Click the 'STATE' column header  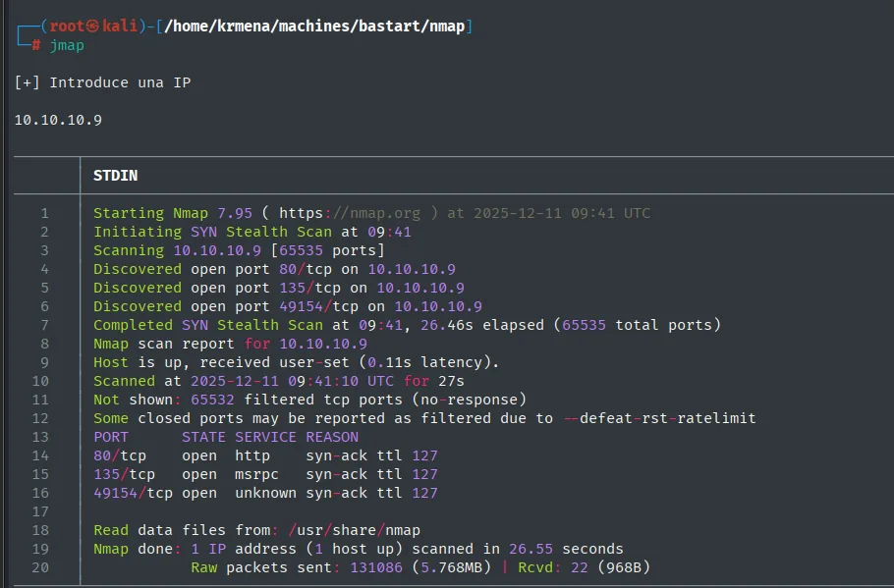(x=203, y=437)
